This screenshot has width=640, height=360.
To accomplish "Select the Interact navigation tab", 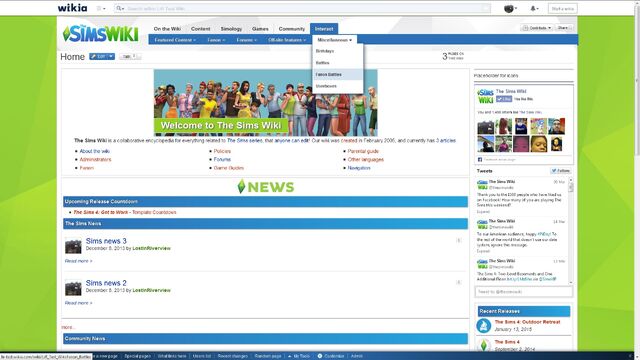I will click(x=324, y=29).
